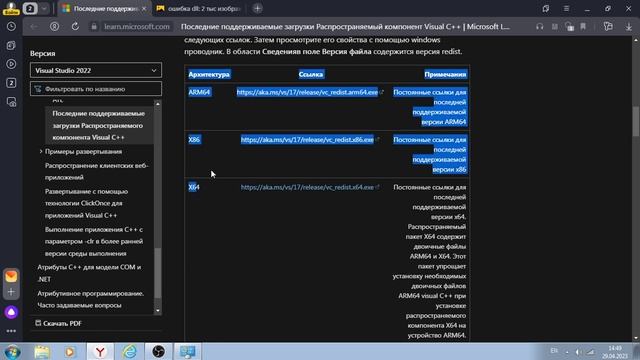Open history from sidebar clock icon
The height and width of the screenshot is (360, 640).
coord(11,27)
